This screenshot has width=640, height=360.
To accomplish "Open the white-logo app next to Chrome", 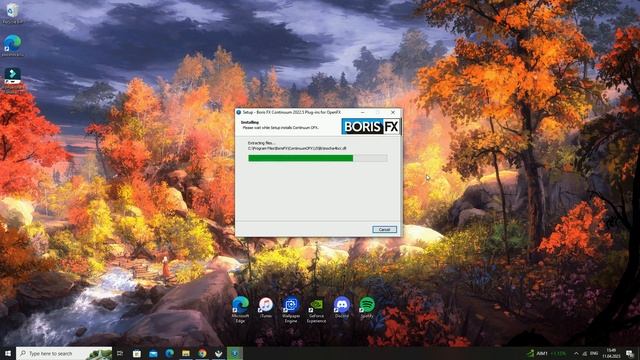I will click(x=218, y=353).
